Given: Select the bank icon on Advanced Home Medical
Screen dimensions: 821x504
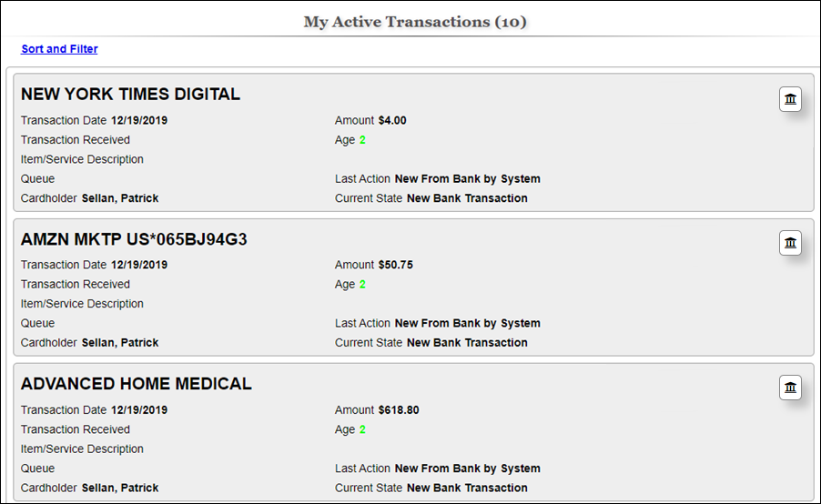Looking at the screenshot, I should [790, 388].
